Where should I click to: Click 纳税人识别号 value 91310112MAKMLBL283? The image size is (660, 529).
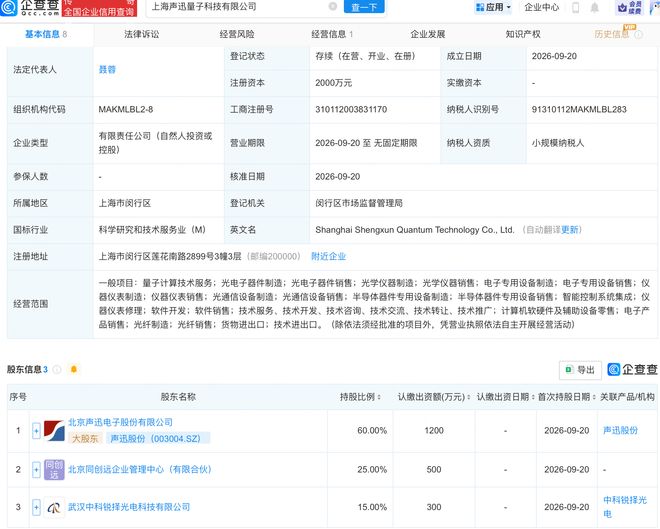click(x=579, y=109)
